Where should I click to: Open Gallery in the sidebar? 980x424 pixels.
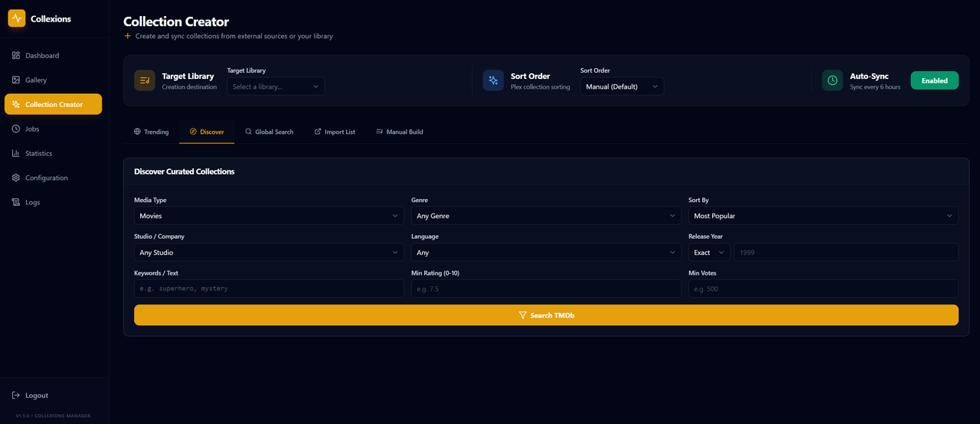[x=54, y=80]
